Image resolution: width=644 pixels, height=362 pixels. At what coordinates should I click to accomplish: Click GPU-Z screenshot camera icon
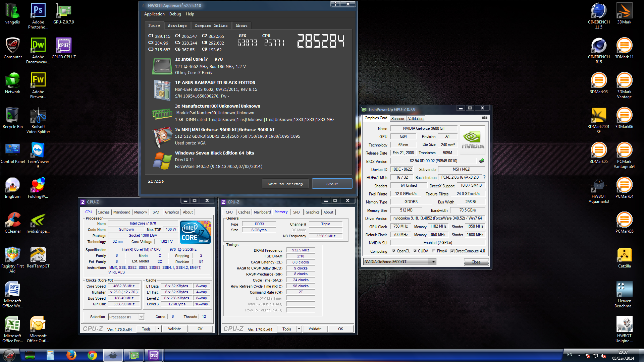tap(485, 118)
